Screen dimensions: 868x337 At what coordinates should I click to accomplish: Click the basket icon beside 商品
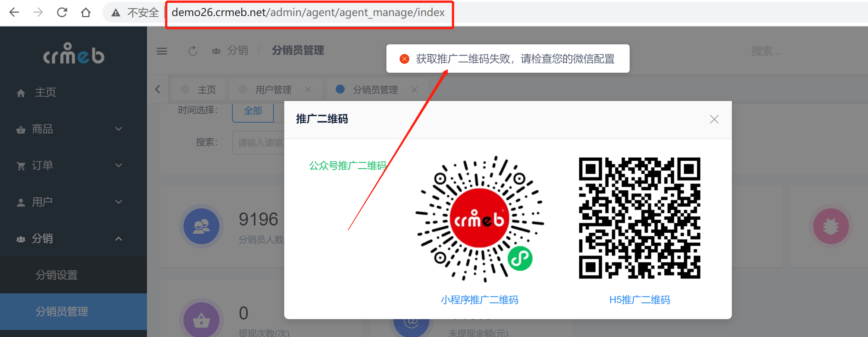click(21, 130)
